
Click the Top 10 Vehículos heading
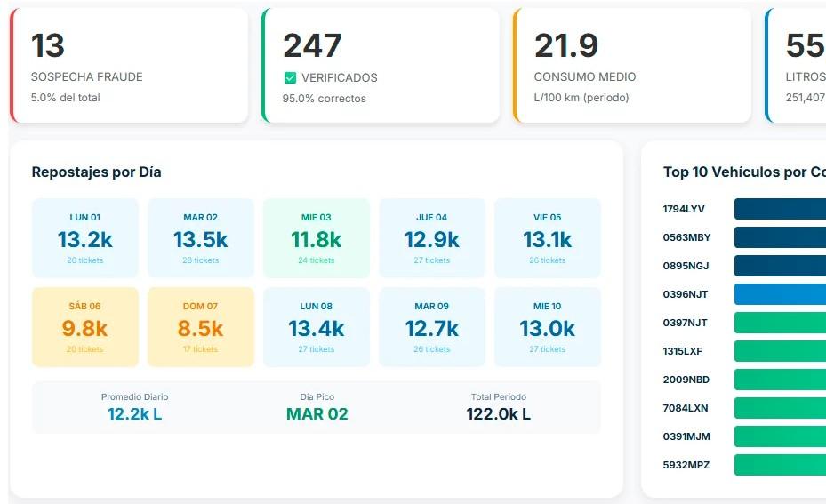[744, 172]
